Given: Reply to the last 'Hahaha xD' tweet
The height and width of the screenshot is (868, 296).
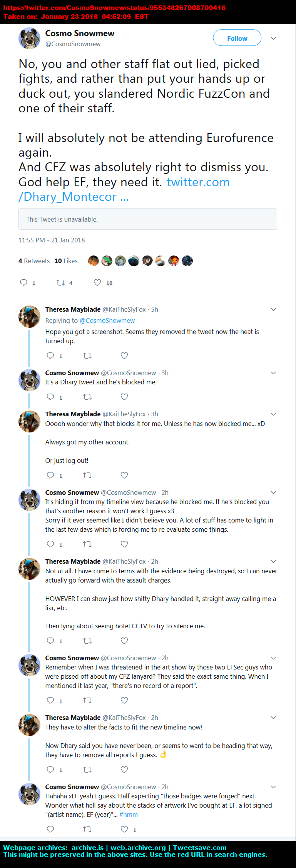Looking at the screenshot, I should click(50, 829).
